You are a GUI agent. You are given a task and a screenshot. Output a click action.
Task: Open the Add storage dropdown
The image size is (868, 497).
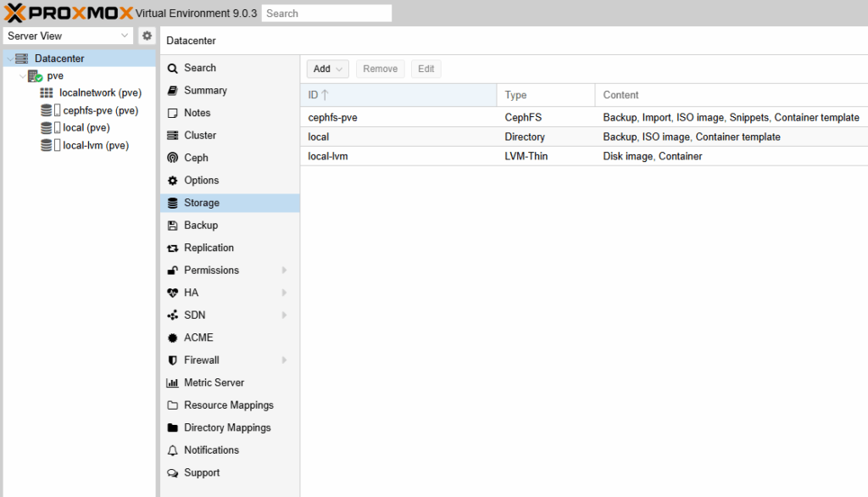pos(327,69)
